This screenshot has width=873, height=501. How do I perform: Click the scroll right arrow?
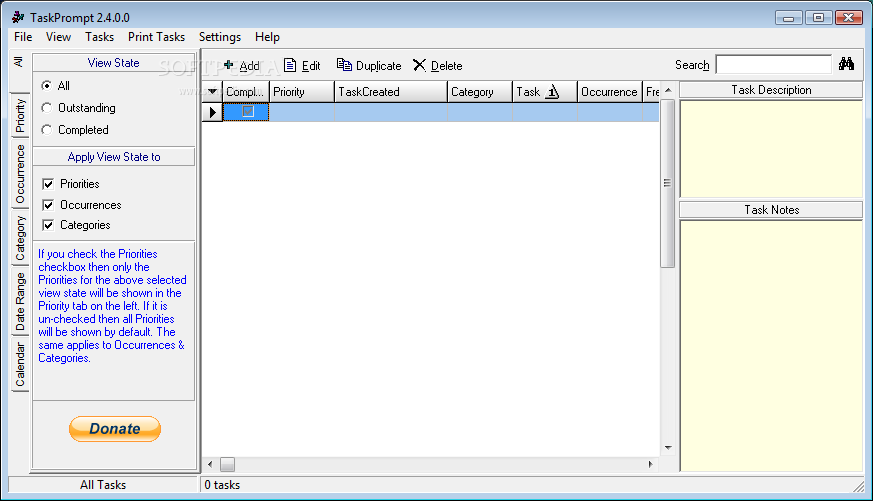click(650, 464)
